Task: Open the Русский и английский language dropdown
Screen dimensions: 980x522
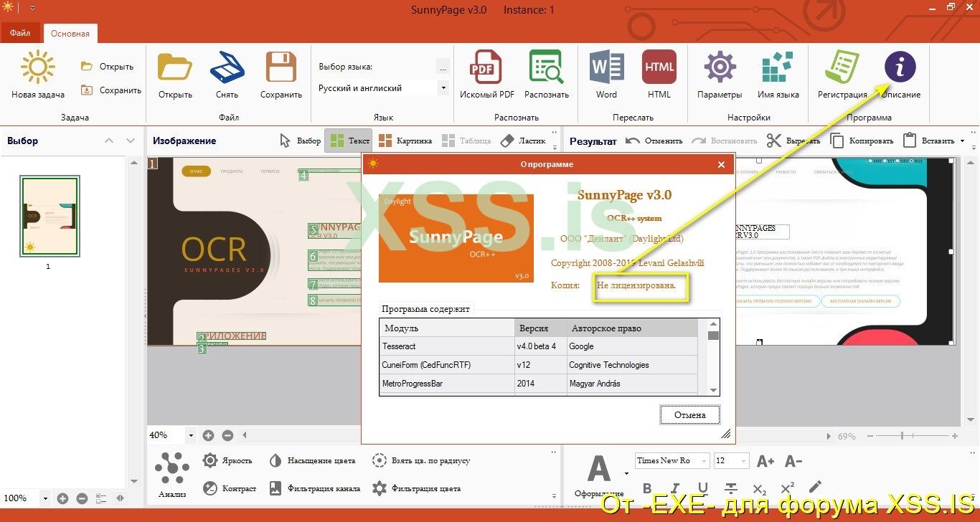Action: coord(443,88)
